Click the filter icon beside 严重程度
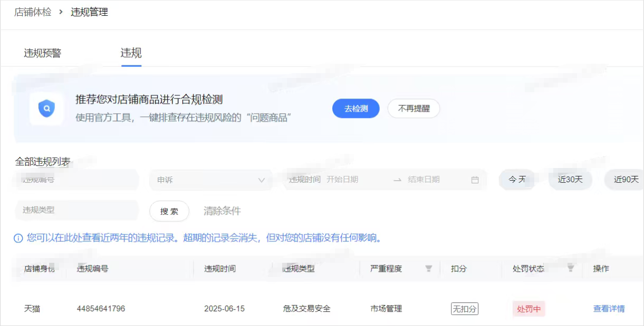 pos(429,269)
